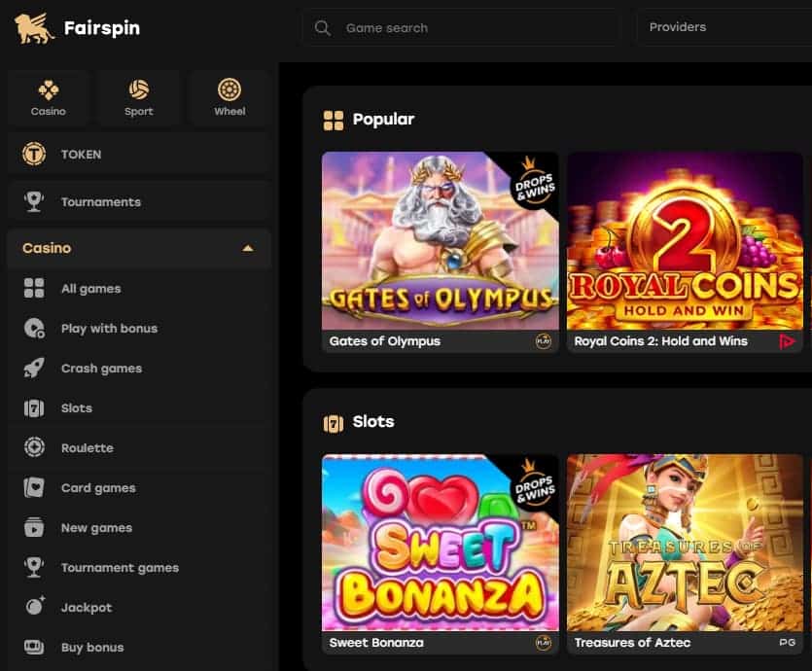Open the Casino section tile
The image size is (812, 671).
48,99
